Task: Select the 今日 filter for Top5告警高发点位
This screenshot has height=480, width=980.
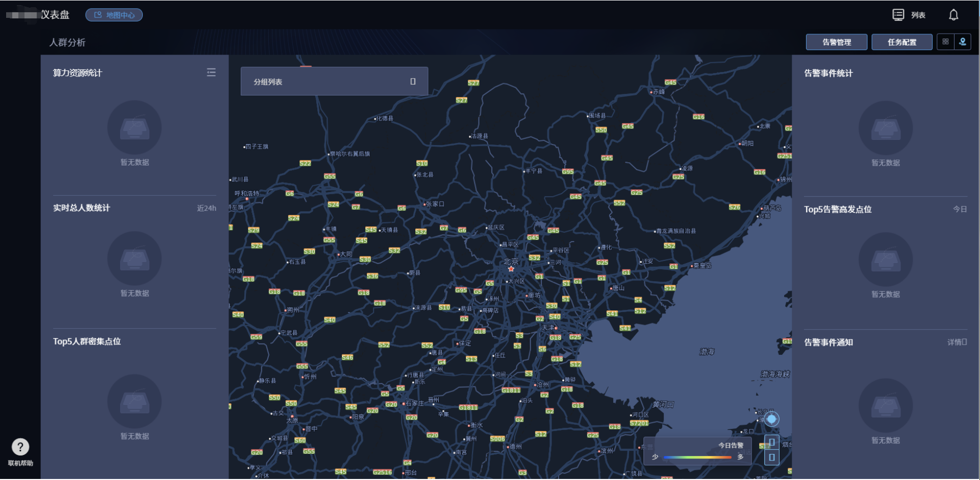Action: pos(960,209)
